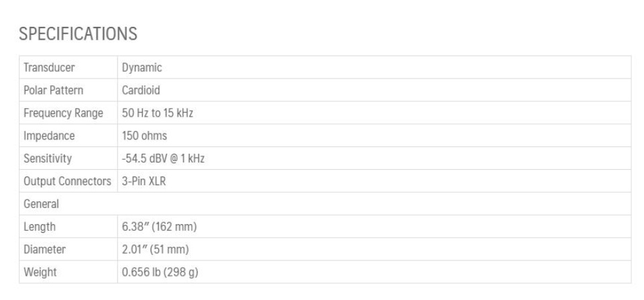Select the Frequency Range label

click(63, 113)
